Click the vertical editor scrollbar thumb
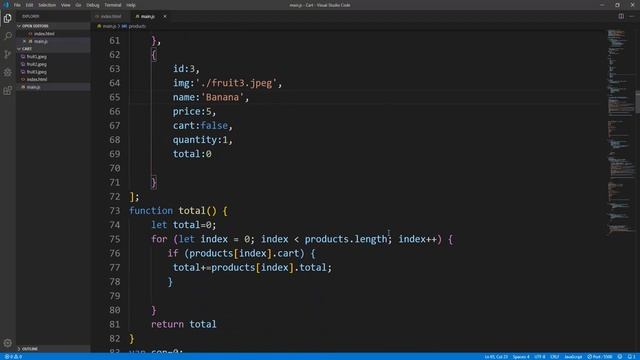 coord(638,102)
